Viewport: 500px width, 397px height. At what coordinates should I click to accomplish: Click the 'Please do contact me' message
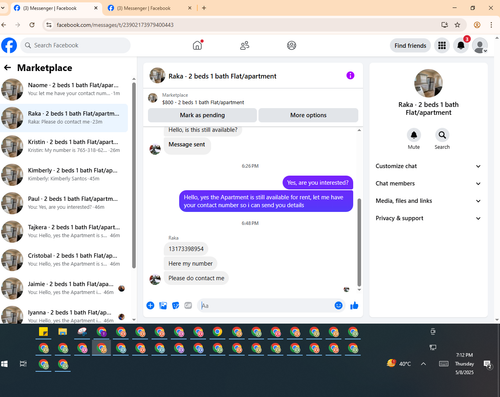click(196, 278)
